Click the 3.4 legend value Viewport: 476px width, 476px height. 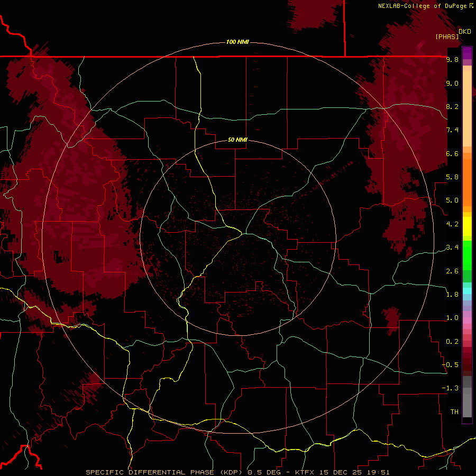(452, 248)
